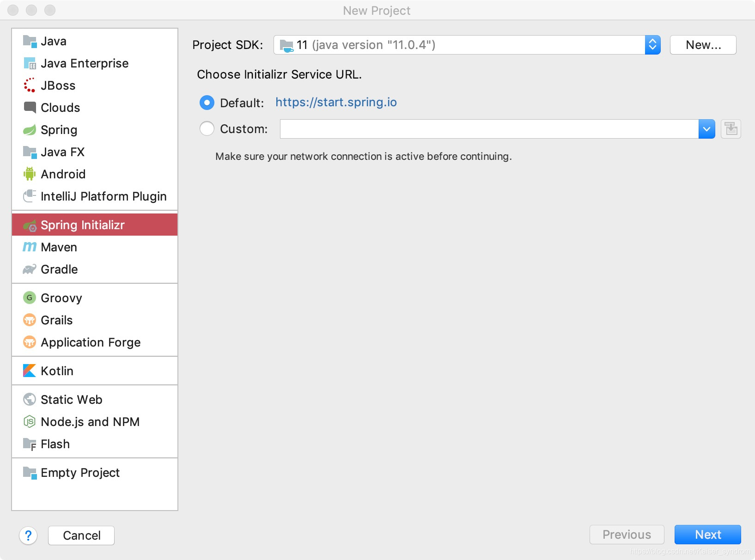Screen dimensions: 755x560
Task: Select IntelliJ Platform Plugin label
Action: (104, 196)
